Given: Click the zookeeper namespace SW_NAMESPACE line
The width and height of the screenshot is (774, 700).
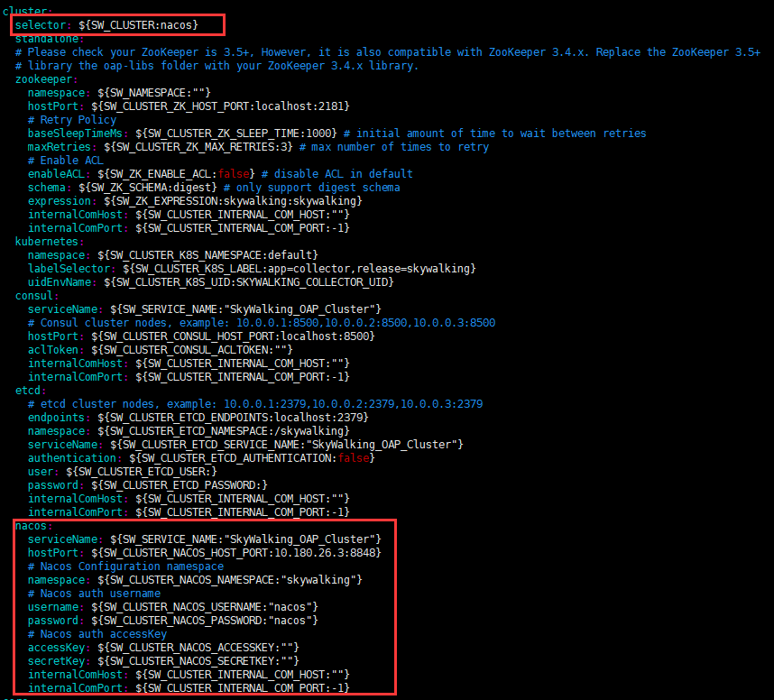Looking at the screenshot, I should pyautogui.click(x=119, y=93).
